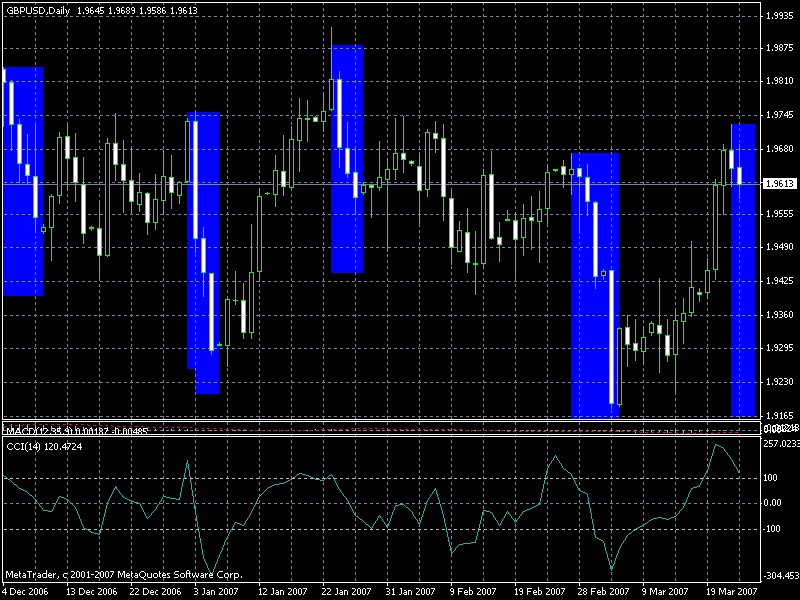
Task: Select the blue rectangle above 3 Jan 2007
Action: [203, 253]
